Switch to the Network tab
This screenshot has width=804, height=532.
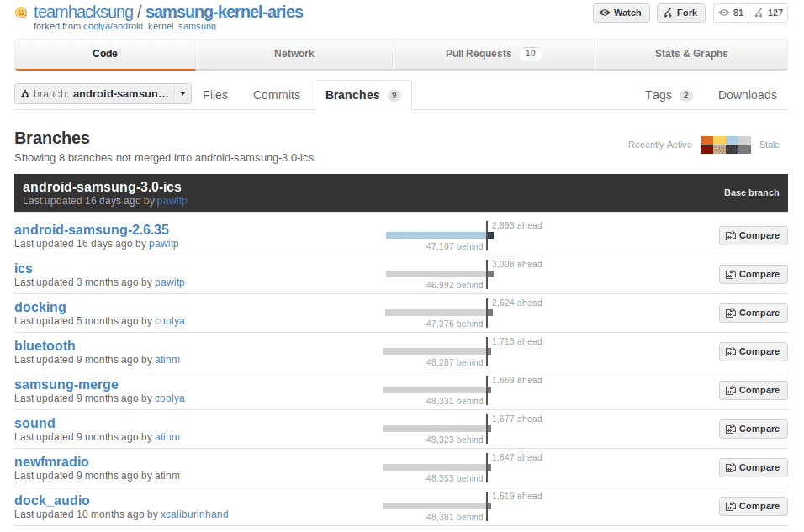point(294,54)
